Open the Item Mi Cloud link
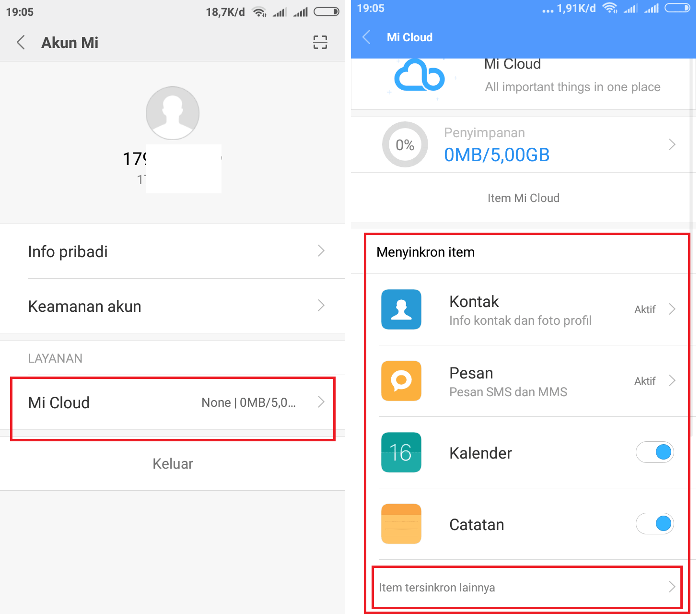Screen dimensions: 700x614 point(524,198)
